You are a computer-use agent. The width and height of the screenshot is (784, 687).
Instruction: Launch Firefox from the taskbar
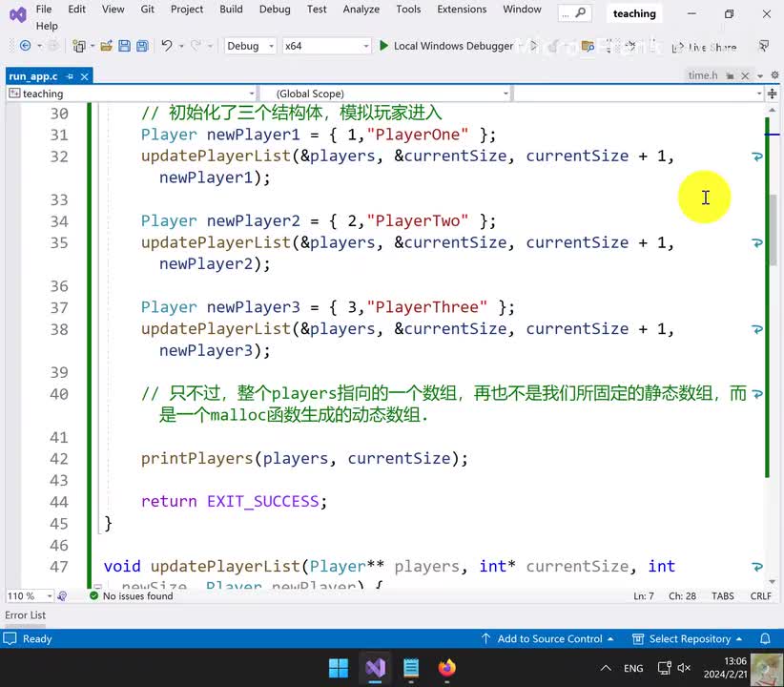(x=447, y=668)
